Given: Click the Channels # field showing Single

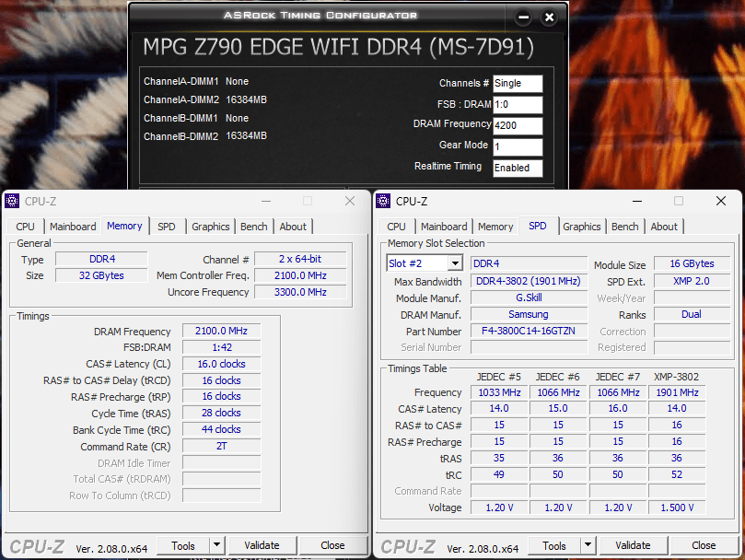Looking at the screenshot, I should 518,83.
